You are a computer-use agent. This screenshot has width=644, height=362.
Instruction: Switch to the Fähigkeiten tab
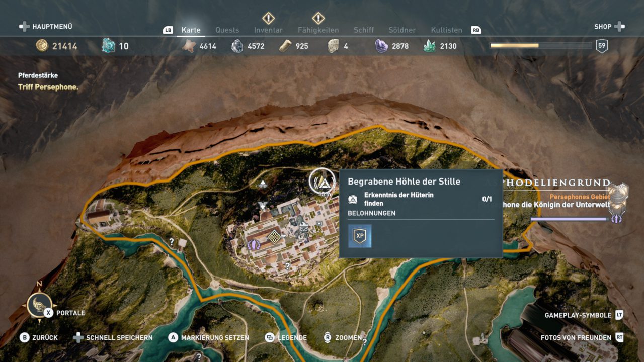coord(318,30)
